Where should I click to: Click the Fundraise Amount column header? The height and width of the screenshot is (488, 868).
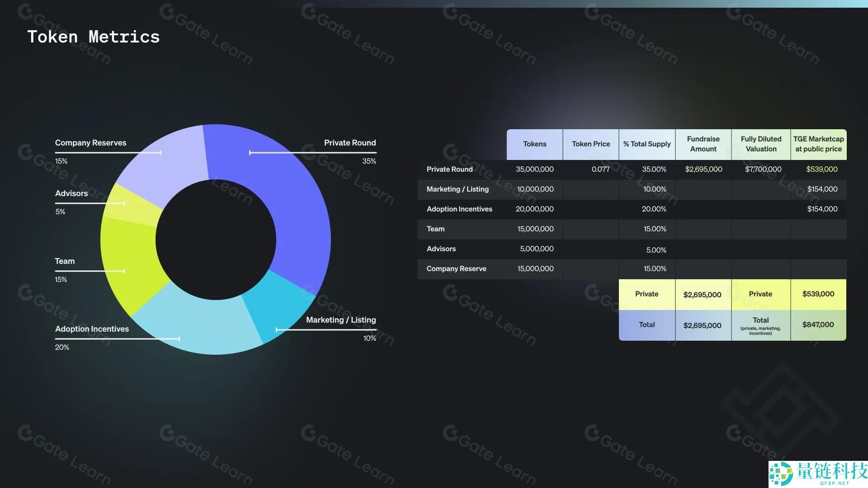click(703, 144)
